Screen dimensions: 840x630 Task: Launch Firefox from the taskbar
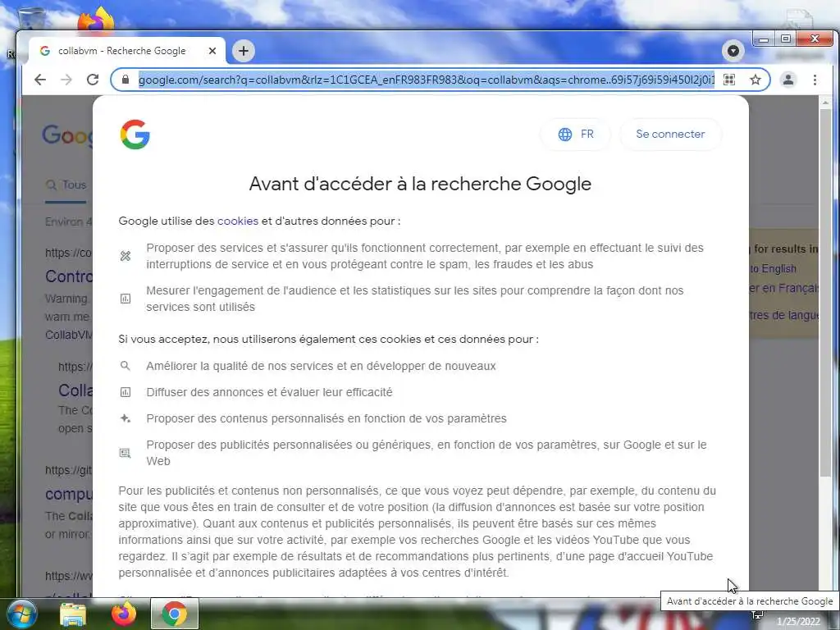[124, 614]
